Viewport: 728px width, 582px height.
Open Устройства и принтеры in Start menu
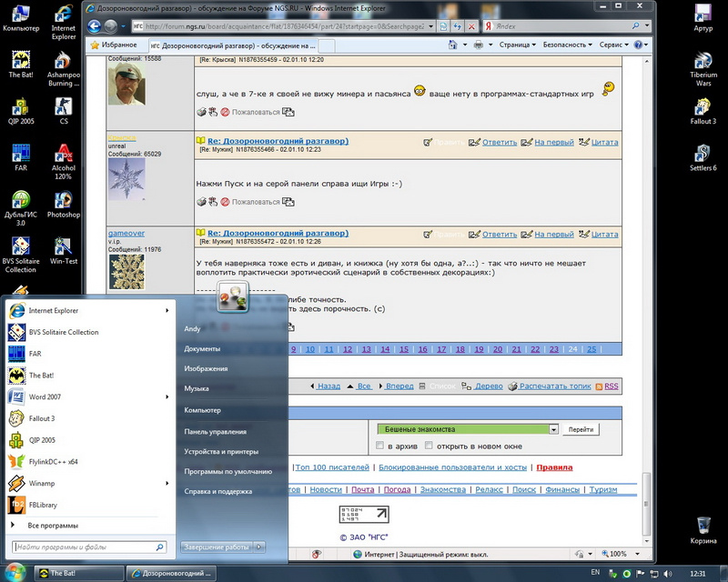point(221,452)
